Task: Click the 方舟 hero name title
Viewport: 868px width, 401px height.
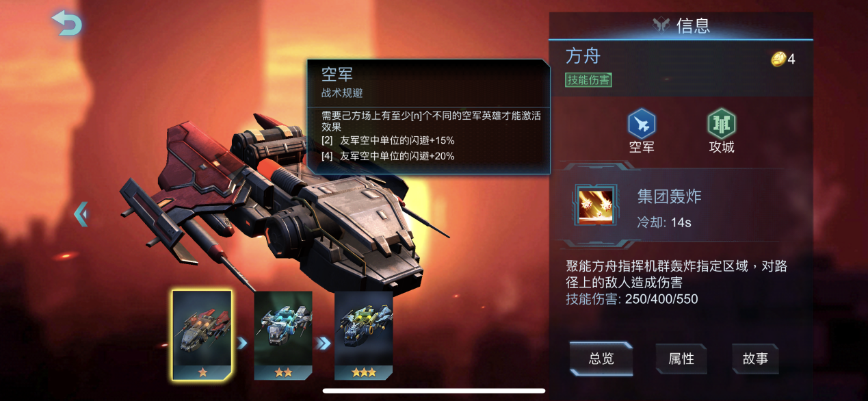Action: coord(583,55)
